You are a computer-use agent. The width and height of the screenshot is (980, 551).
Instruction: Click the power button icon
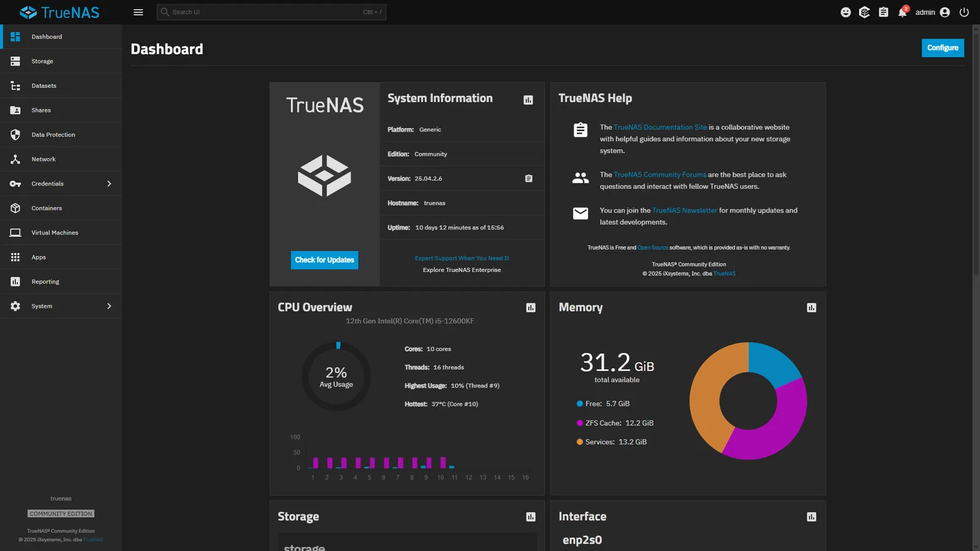click(964, 12)
